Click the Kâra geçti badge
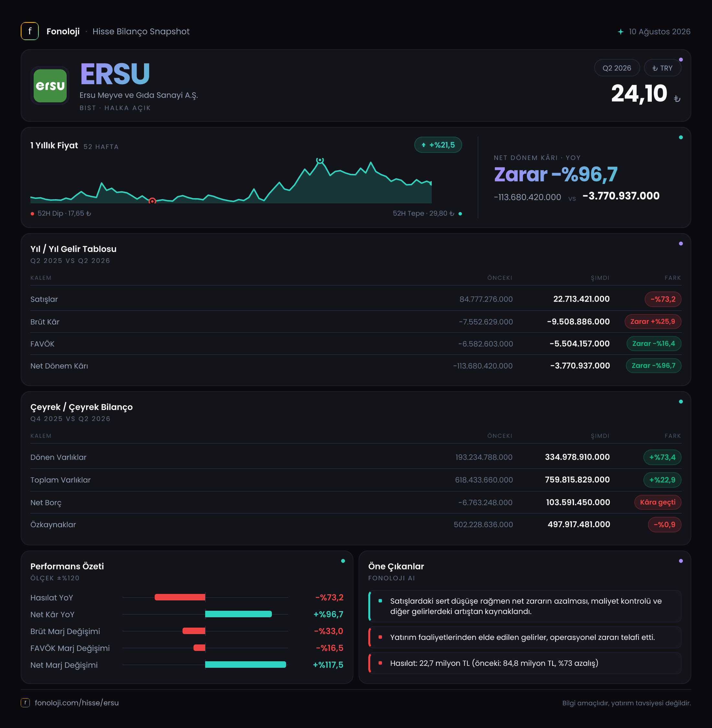The image size is (712, 728). (x=658, y=502)
